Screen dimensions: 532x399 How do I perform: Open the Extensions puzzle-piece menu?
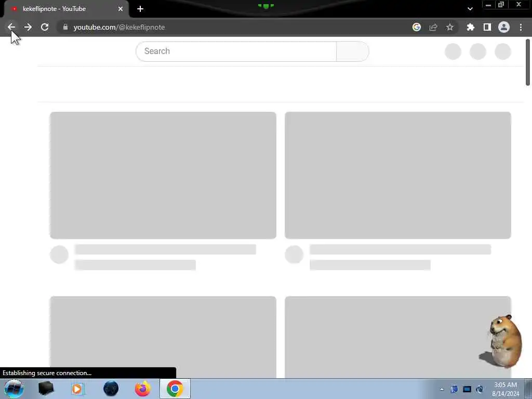tap(471, 27)
